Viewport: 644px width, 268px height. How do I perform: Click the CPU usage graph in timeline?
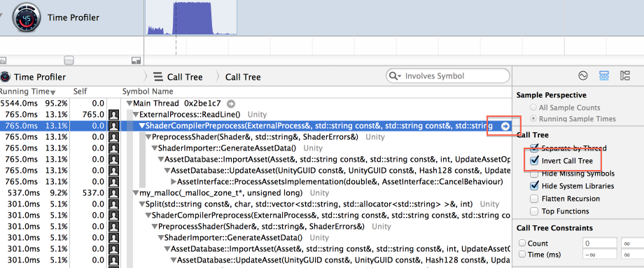tap(192, 18)
